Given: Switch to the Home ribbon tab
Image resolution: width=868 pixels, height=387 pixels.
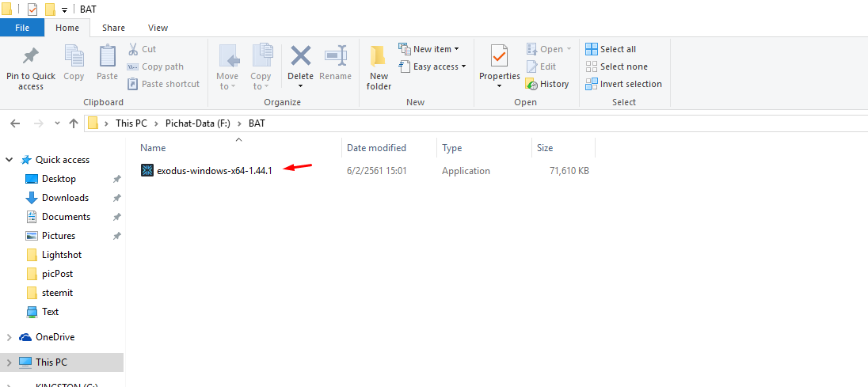Looking at the screenshot, I should click(67, 28).
